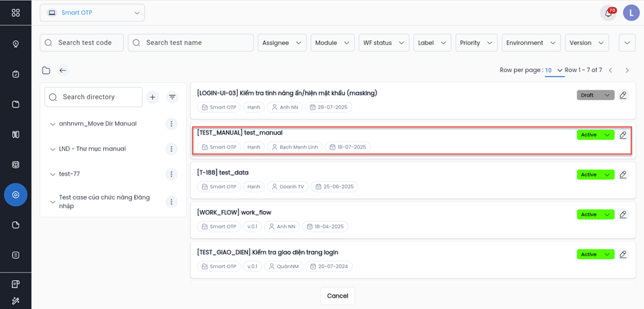Click the back arrow icon above directory panel
The width and height of the screenshot is (644, 309).
point(63,71)
